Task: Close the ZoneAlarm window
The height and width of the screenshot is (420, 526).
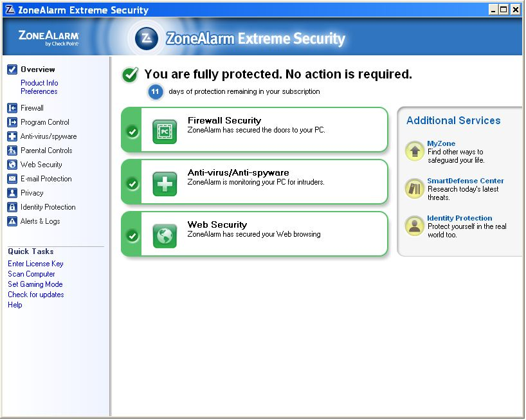Action: 515,10
